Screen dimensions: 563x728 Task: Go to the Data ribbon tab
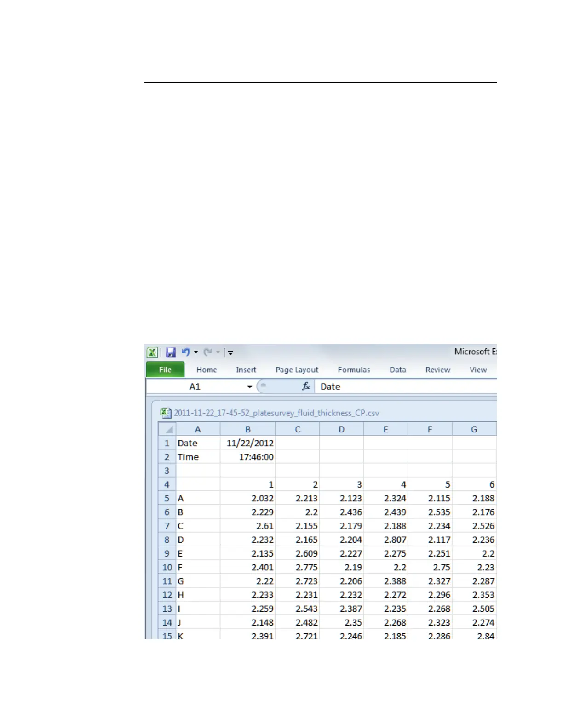pyautogui.click(x=397, y=370)
